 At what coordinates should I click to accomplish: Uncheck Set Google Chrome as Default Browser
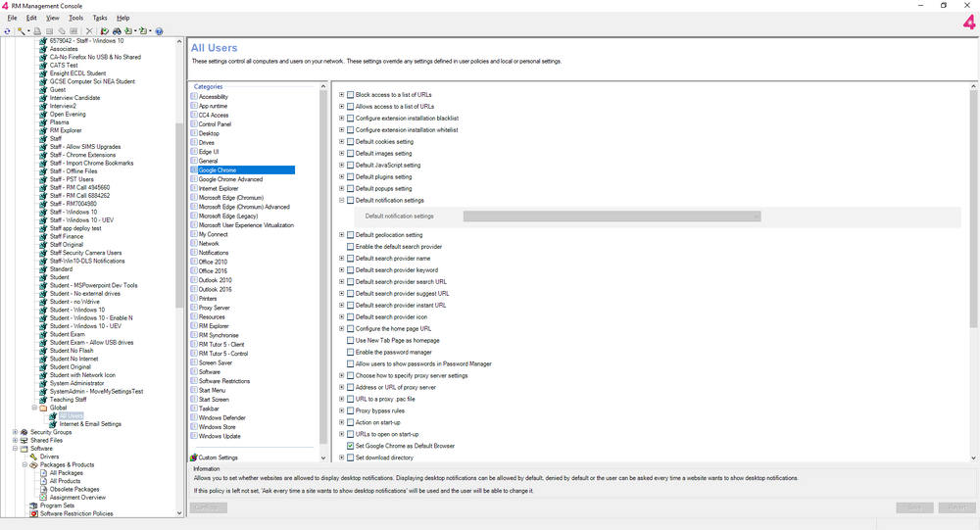coord(350,447)
